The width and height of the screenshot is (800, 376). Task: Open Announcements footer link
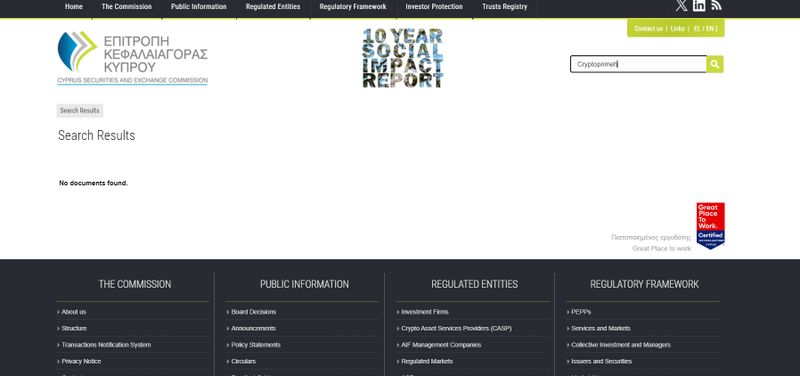tap(253, 329)
